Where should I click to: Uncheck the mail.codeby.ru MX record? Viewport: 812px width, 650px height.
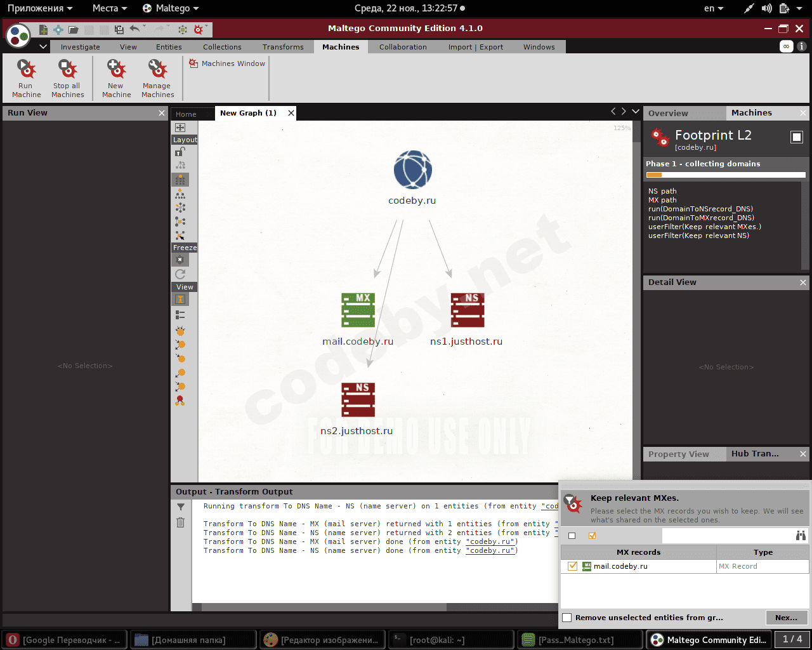pos(573,566)
